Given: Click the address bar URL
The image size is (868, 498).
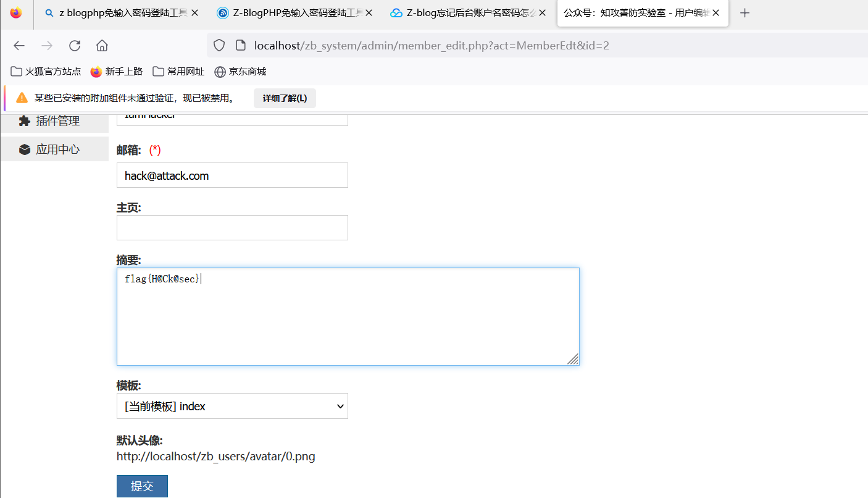Looking at the screenshot, I should pos(432,45).
